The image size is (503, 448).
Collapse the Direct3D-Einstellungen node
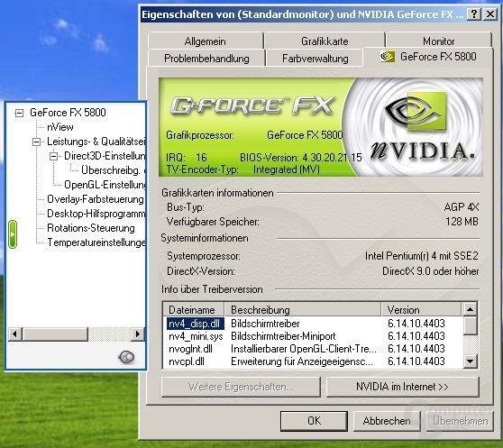click(x=53, y=156)
